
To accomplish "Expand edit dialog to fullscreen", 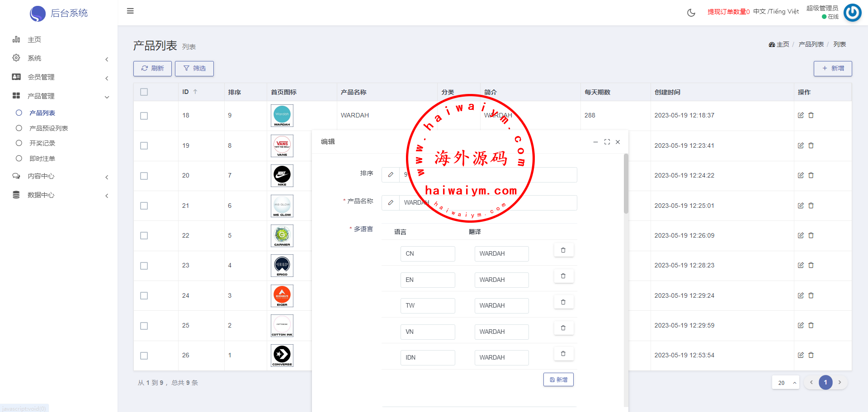I will (607, 142).
